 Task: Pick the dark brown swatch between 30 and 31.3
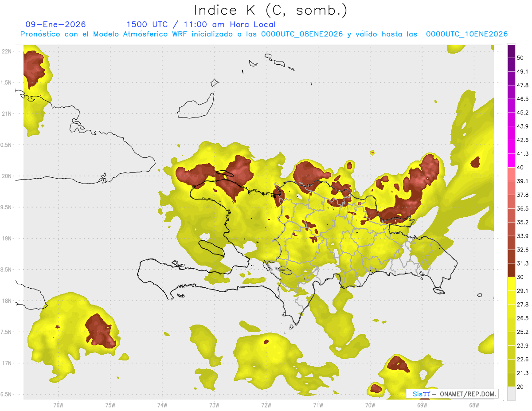coord(511,270)
